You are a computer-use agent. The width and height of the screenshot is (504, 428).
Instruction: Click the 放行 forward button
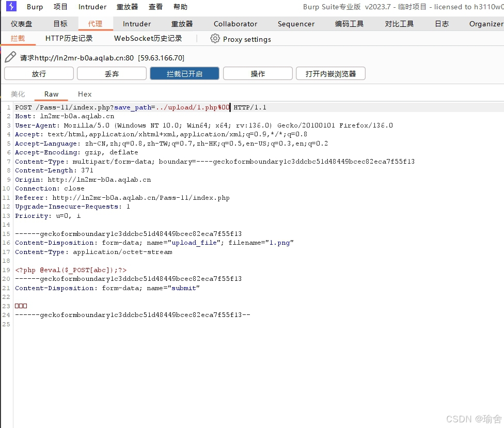pos(39,74)
